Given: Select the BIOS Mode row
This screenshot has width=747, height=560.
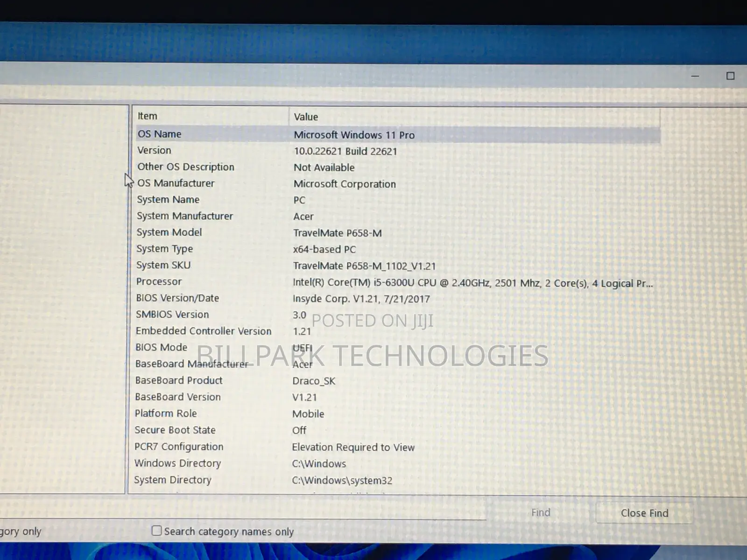Looking at the screenshot, I should pos(398,348).
